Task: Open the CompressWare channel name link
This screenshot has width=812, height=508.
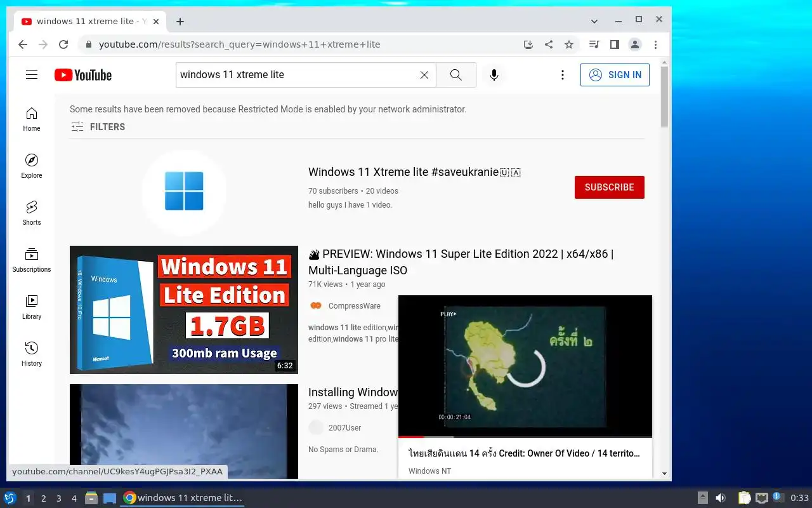Action: (x=355, y=306)
